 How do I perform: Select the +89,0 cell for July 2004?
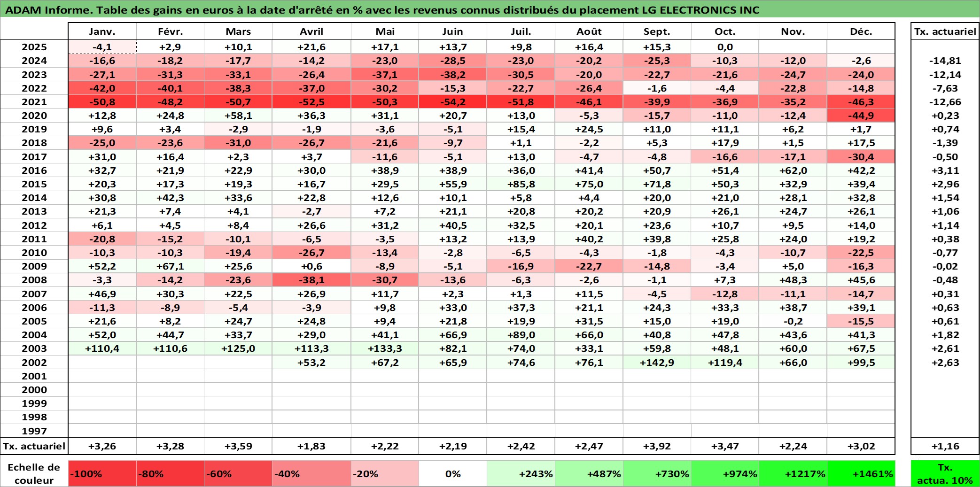(x=521, y=335)
